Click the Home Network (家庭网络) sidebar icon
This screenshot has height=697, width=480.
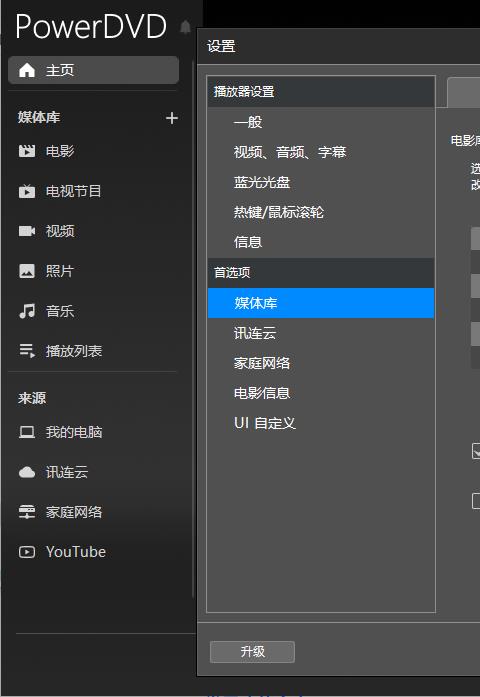tap(27, 512)
